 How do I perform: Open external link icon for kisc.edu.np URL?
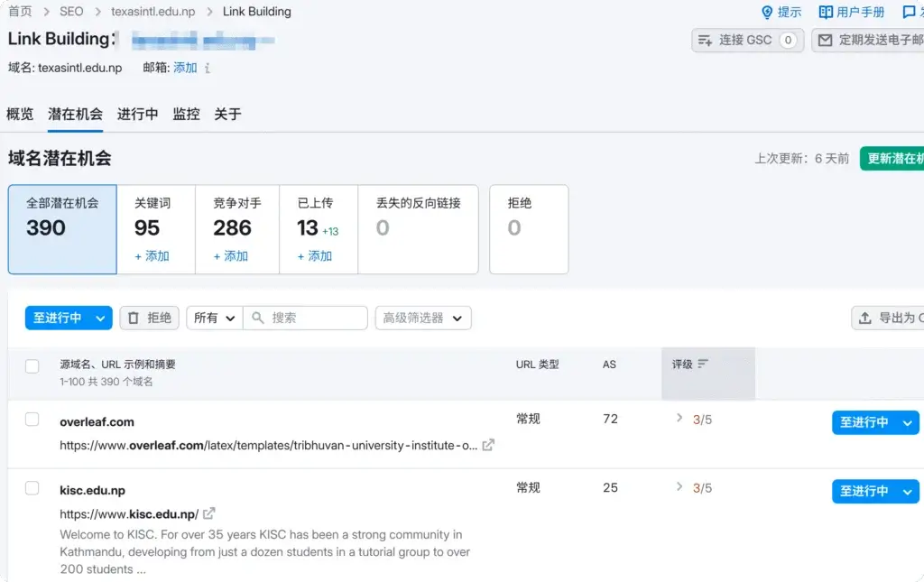[x=209, y=513]
